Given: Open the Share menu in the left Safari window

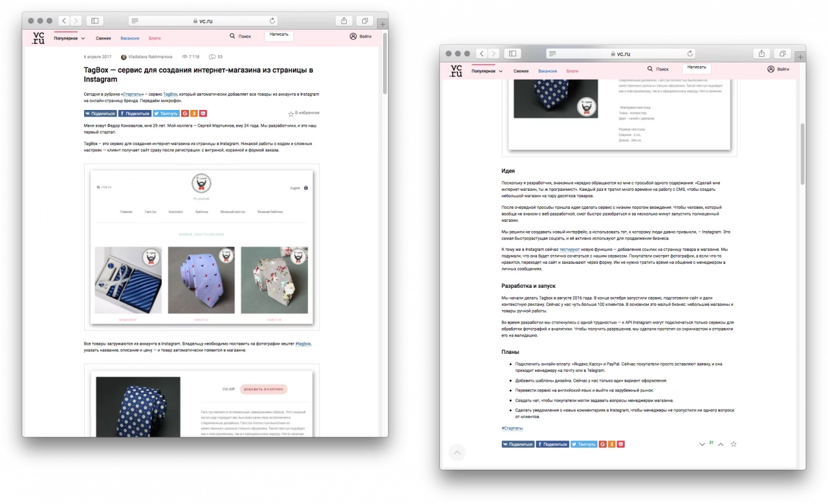Looking at the screenshot, I should [x=344, y=21].
